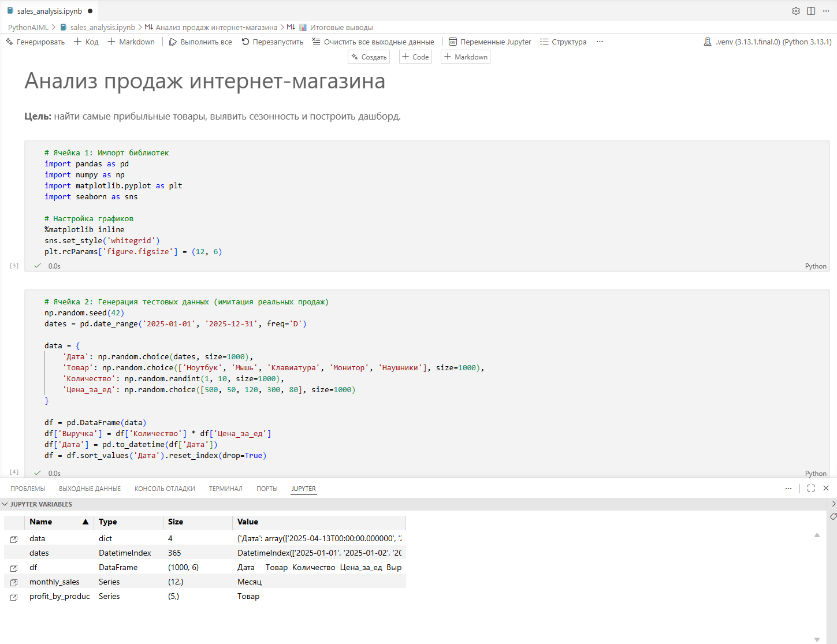Click the Python language label of the import cell
Viewport: 837px width, 644px height.
coord(816,266)
